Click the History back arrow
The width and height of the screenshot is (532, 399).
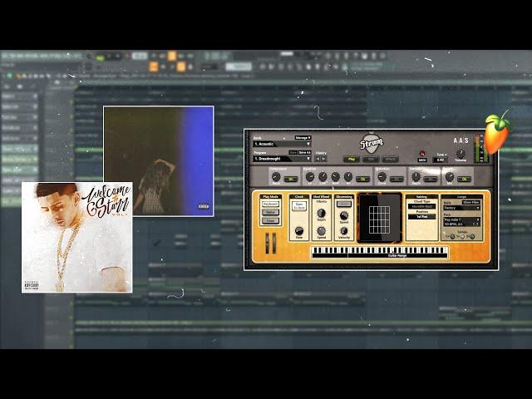click(316, 158)
